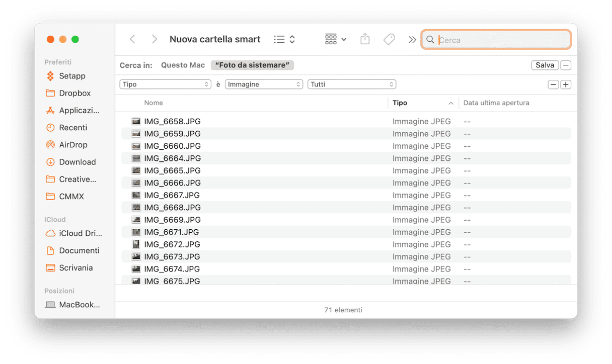Screen dimensions: 612x364
Task: Open CMMX folder in sidebar
Action: (x=71, y=197)
